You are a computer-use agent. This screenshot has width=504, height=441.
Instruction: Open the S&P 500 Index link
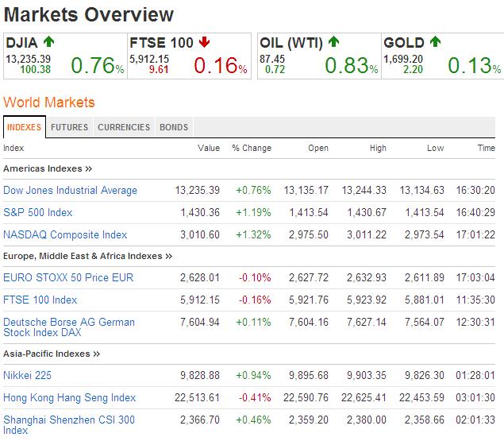click(38, 212)
